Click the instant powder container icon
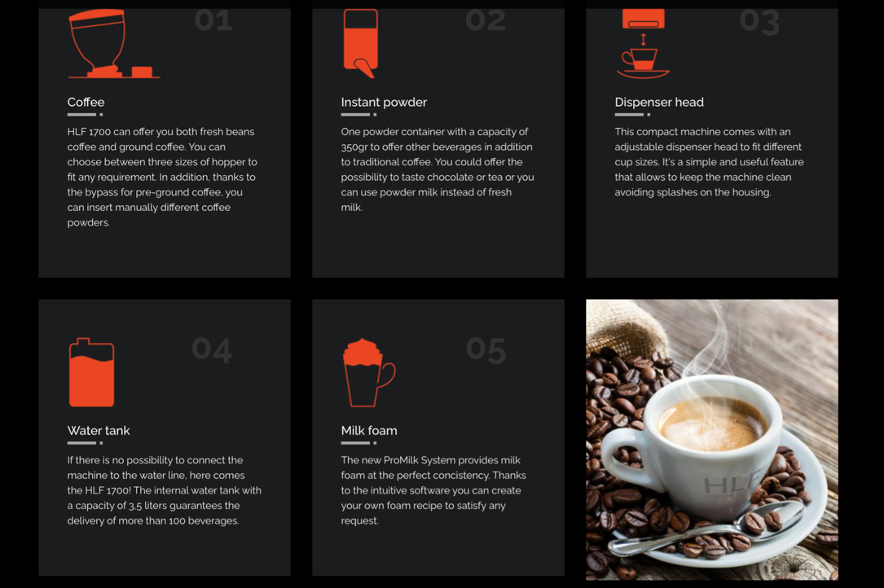 (361, 43)
